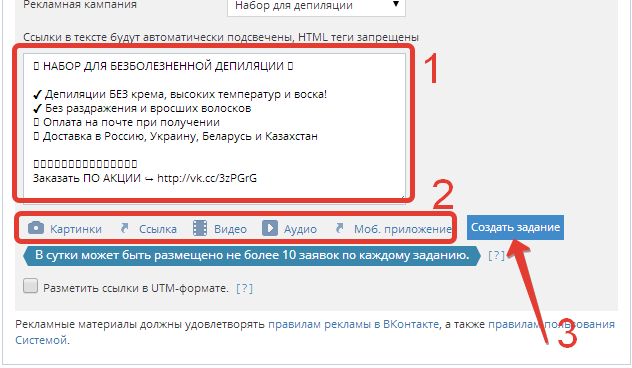Click the http://vk.cc/3zPGrG text in textarea
632x368 pixels.
207,178
